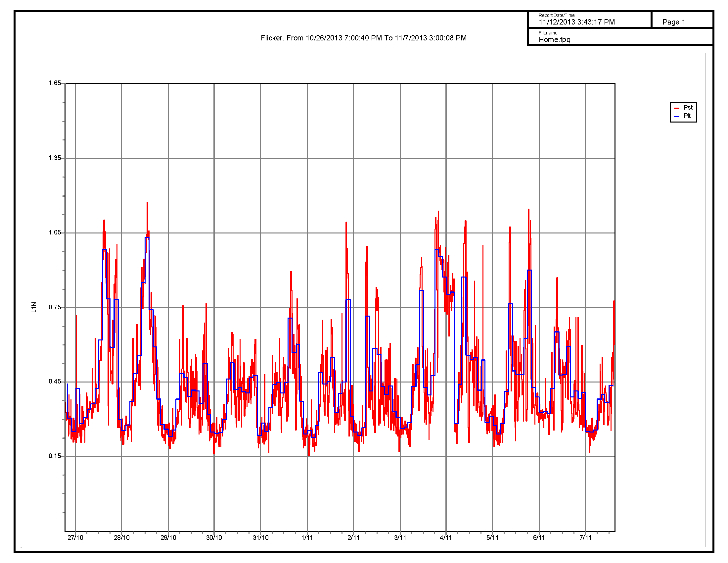The image size is (728, 563).
Task: Click the 4/11 date tick label
Action: [446, 537]
